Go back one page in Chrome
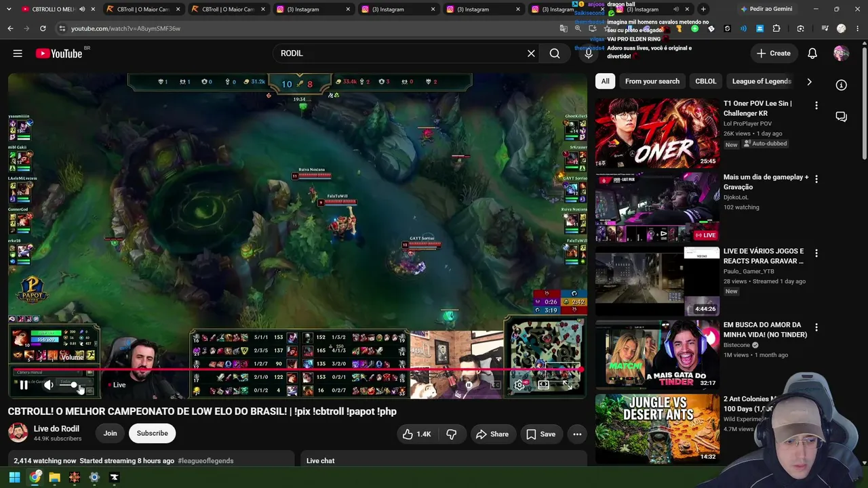 10,28
